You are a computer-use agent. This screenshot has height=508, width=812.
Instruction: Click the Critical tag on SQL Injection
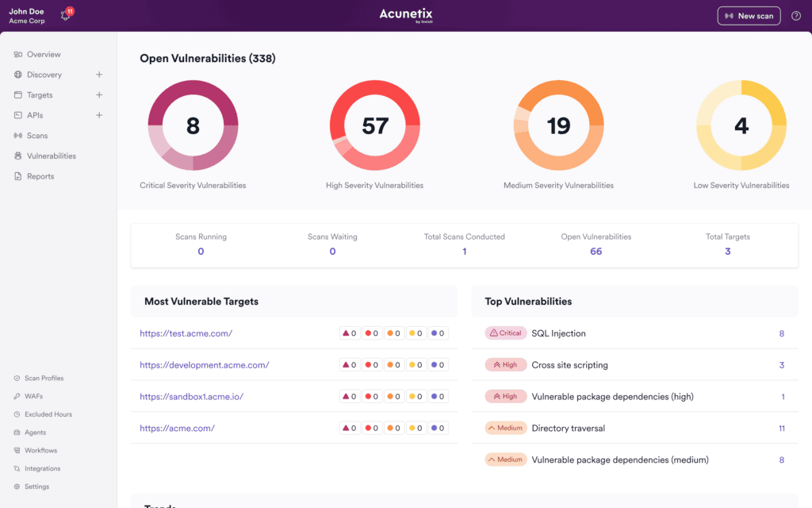(505, 333)
